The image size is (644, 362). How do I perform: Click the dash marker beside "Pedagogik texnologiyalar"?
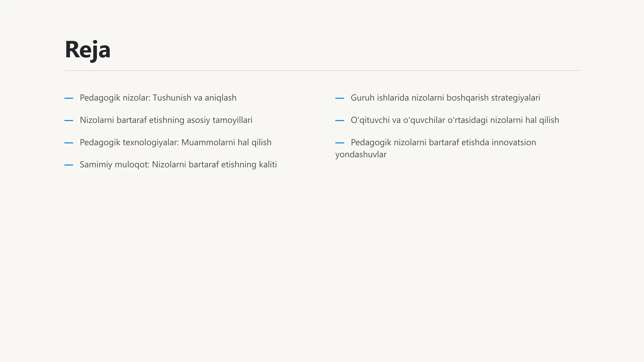pyautogui.click(x=69, y=143)
